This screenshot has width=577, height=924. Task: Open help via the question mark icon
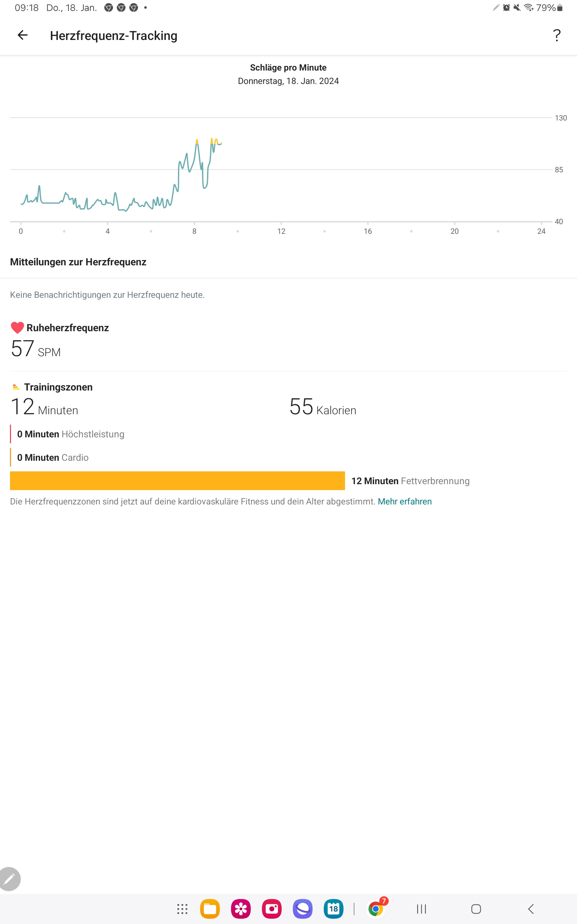point(557,36)
